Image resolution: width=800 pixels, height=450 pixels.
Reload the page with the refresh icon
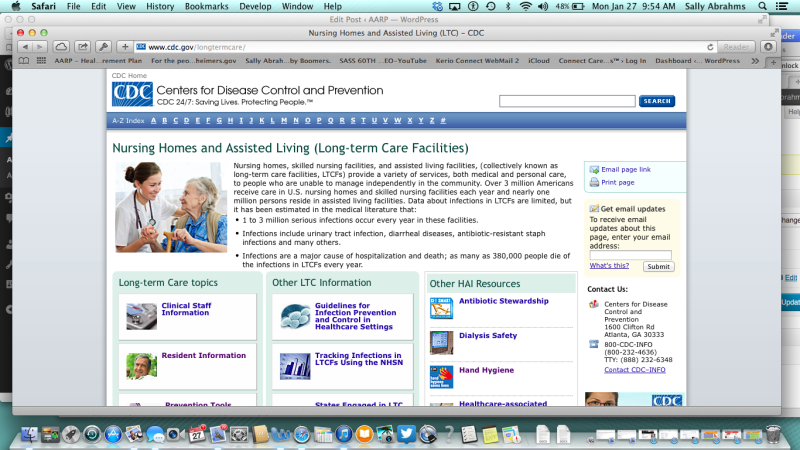710,47
